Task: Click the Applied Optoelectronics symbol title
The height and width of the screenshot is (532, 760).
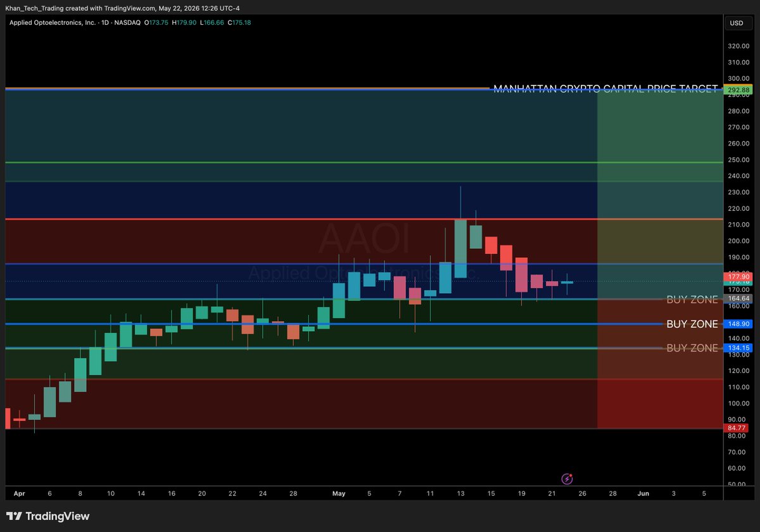Action: coord(75,23)
